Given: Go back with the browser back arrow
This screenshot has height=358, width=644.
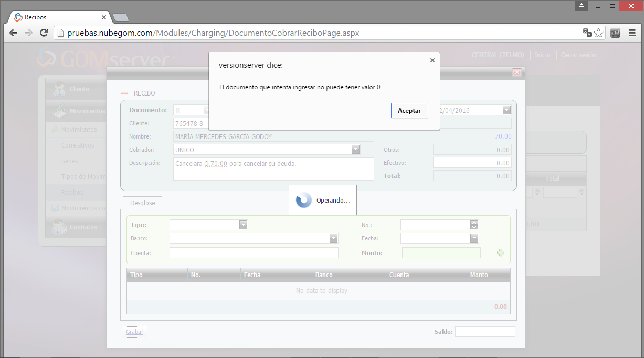Looking at the screenshot, I should [13, 33].
